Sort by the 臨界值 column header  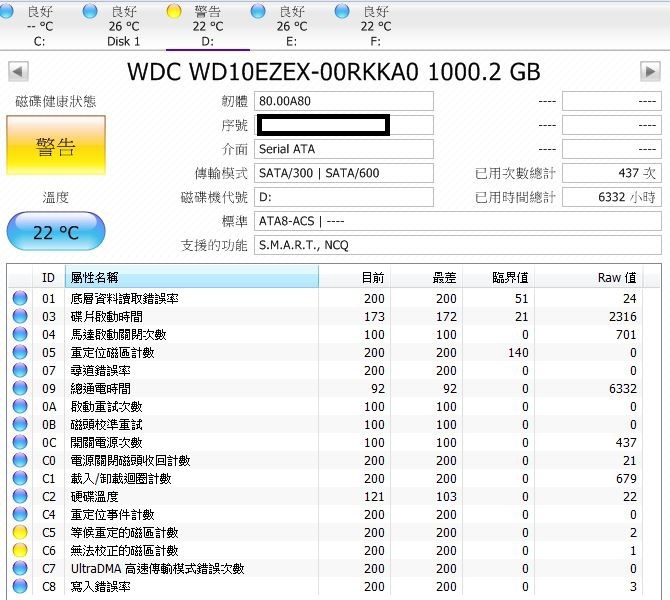pyautogui.click(x=498, y=277)
